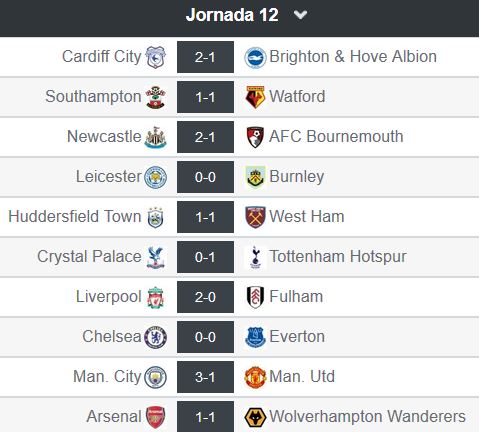Click the Everton team name

click(297, 336)
